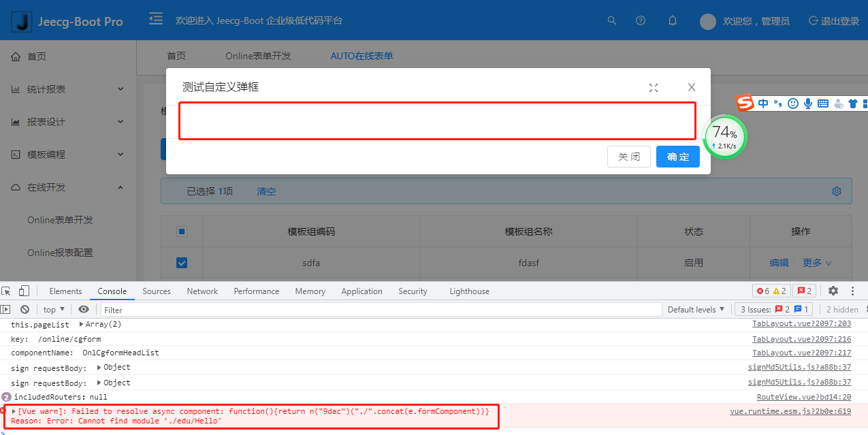Viewport: 868px width, 435px height.
Task: Click the 确定 confirm button
Action: (x=678, y=157)
